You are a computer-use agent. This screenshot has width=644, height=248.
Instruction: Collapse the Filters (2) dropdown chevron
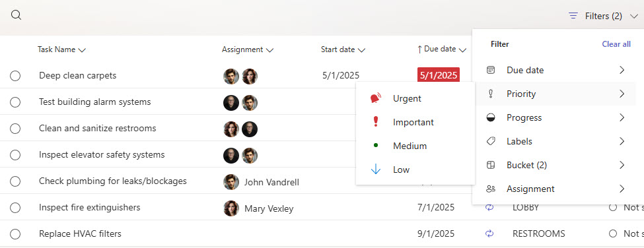click(633, 16)
